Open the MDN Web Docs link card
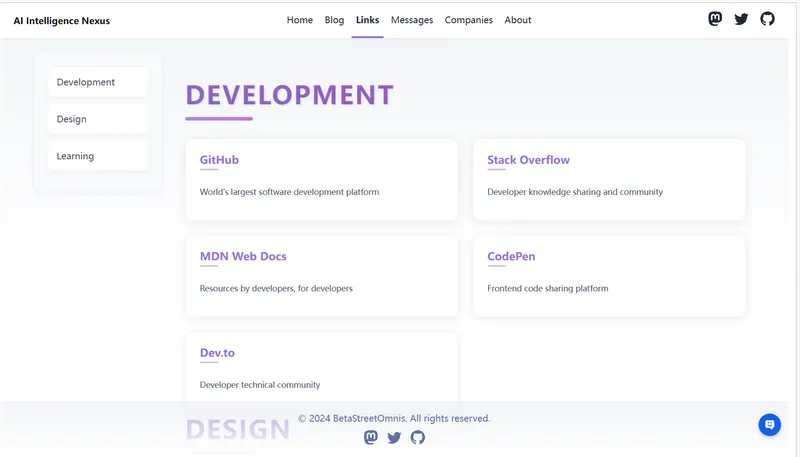Viewport: 800px width, 457px height. point(321,275)
